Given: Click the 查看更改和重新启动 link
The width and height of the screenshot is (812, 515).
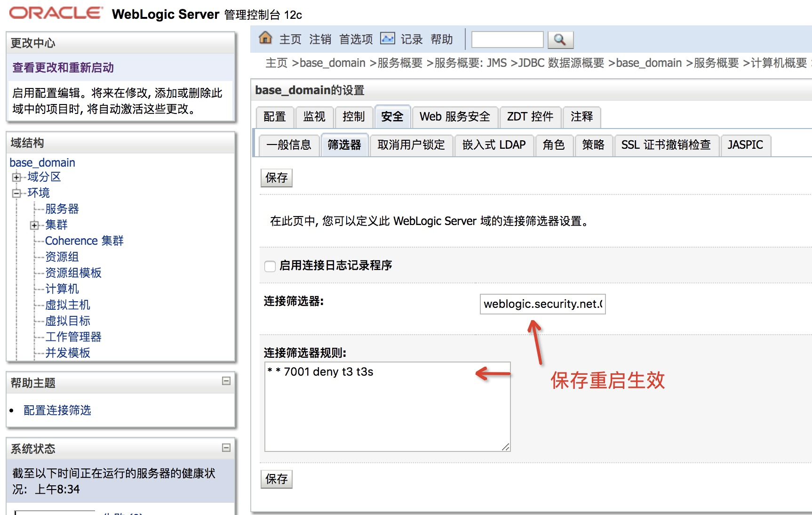Looking at the screenshot, I should click(63, 68).
